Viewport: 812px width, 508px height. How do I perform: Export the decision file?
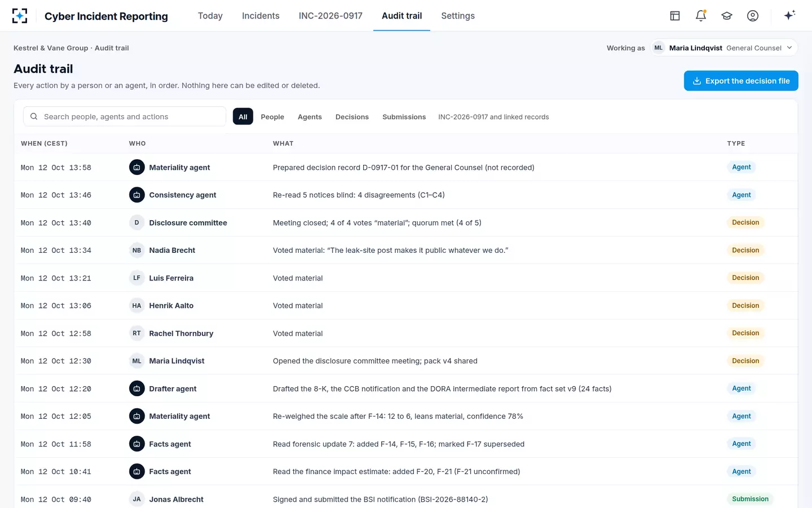(x=741, y=81)
